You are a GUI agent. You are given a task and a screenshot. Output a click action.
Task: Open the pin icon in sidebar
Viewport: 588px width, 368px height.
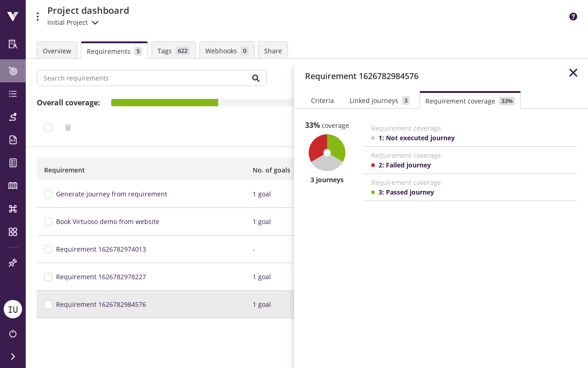[x=13, y=263]
